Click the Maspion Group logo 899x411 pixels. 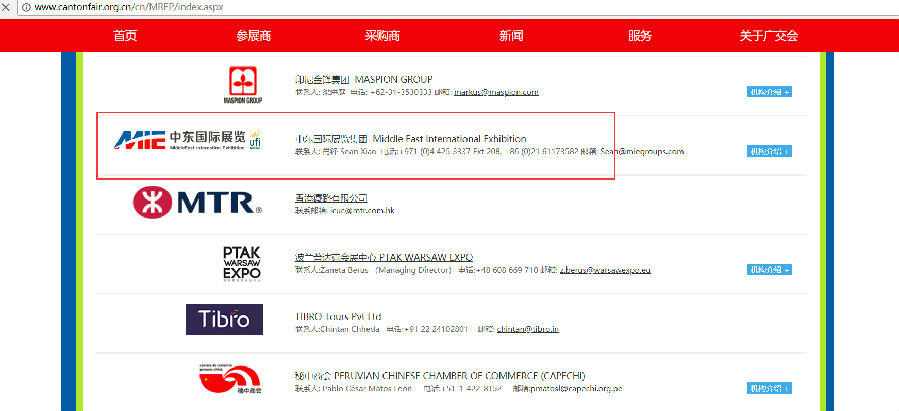(x=242, y=86)
